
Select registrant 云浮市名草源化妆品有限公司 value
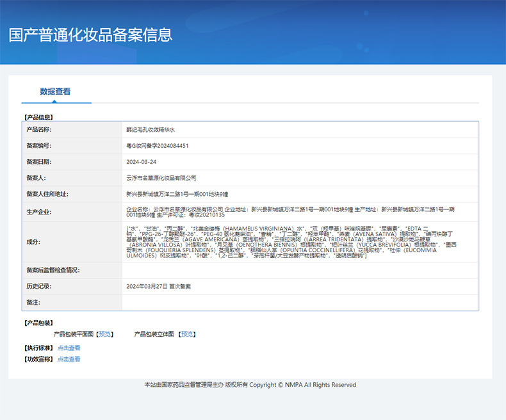click(161, 178)
